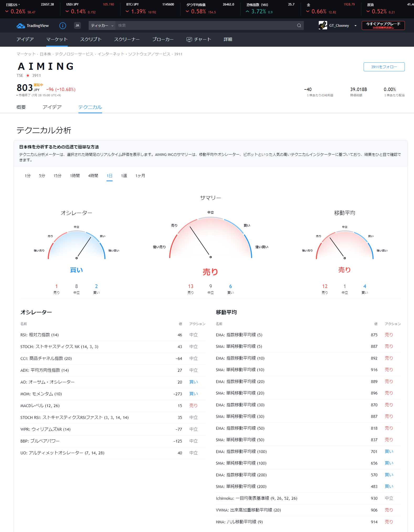Open the マーケット navigation menu
Image resolution: width=414 pixels, height=532 pixels.
coord(57,39)
